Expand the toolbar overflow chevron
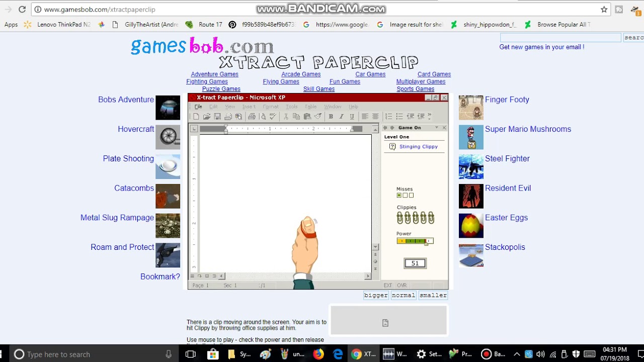Viewport: 644px width, 362px height. 430,116
